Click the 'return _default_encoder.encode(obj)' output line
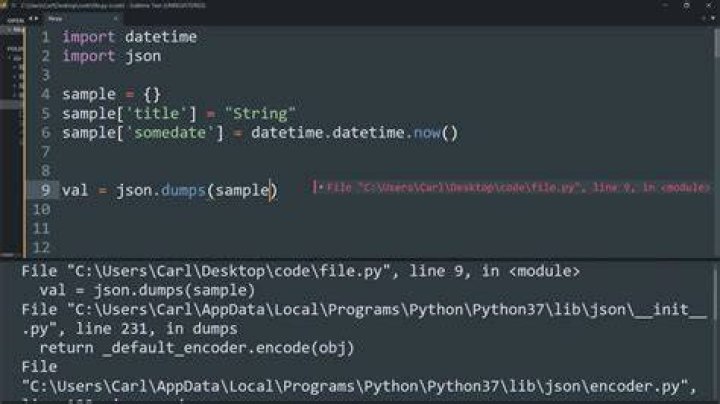The width and height of the screenshot is (720, 404). [197, 348]
